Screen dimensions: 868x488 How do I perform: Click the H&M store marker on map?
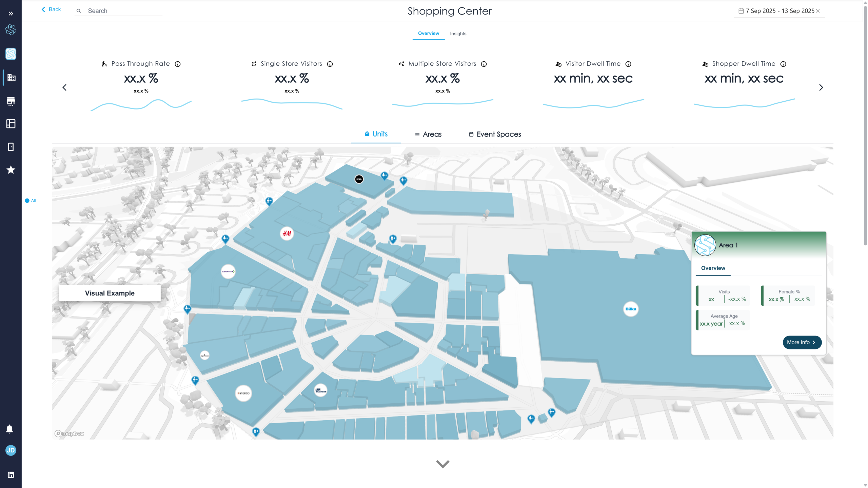(x=287, y=233)
